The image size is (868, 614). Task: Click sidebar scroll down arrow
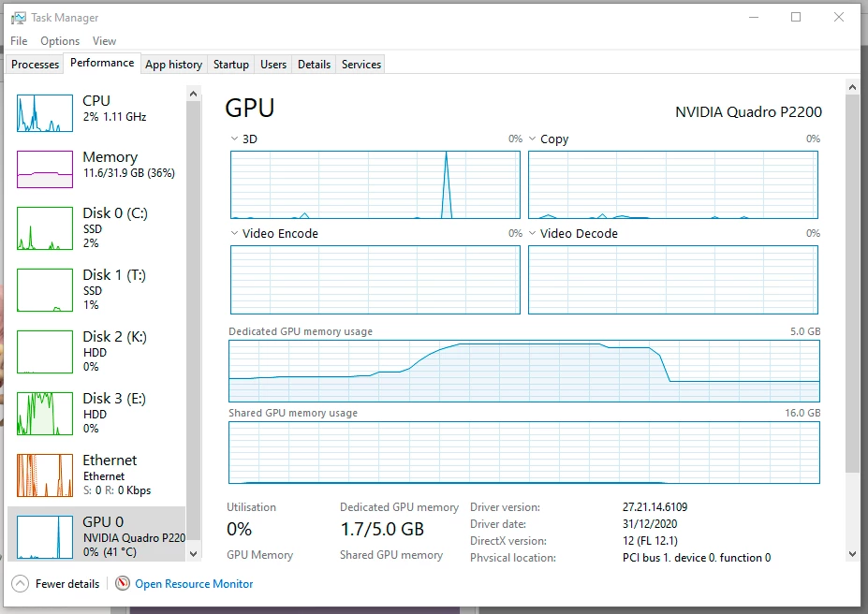[x=193, y=553]
